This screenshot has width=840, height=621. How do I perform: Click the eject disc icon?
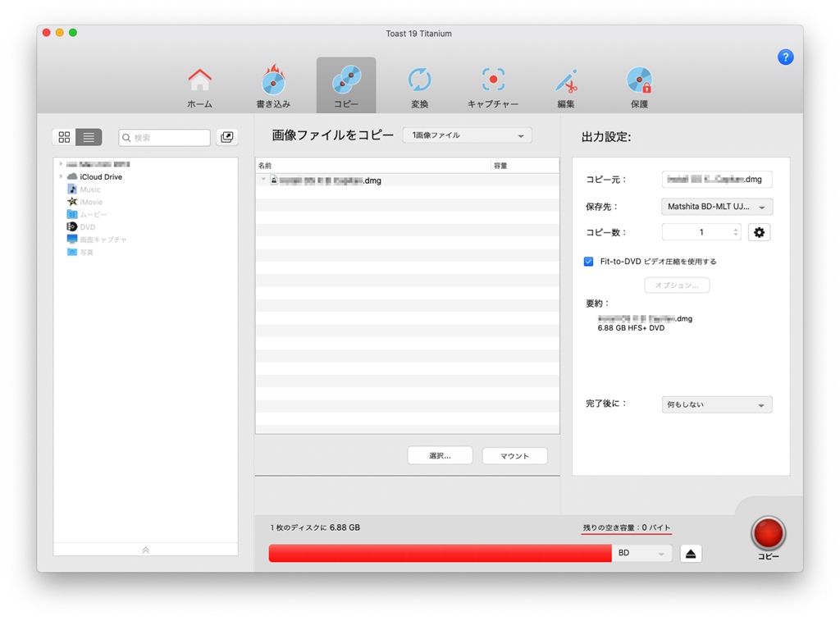[x=691, y=554]
